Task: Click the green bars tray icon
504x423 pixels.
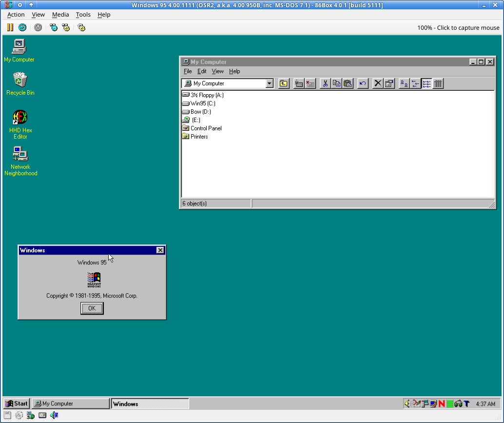Action: (x=450, y=403)
